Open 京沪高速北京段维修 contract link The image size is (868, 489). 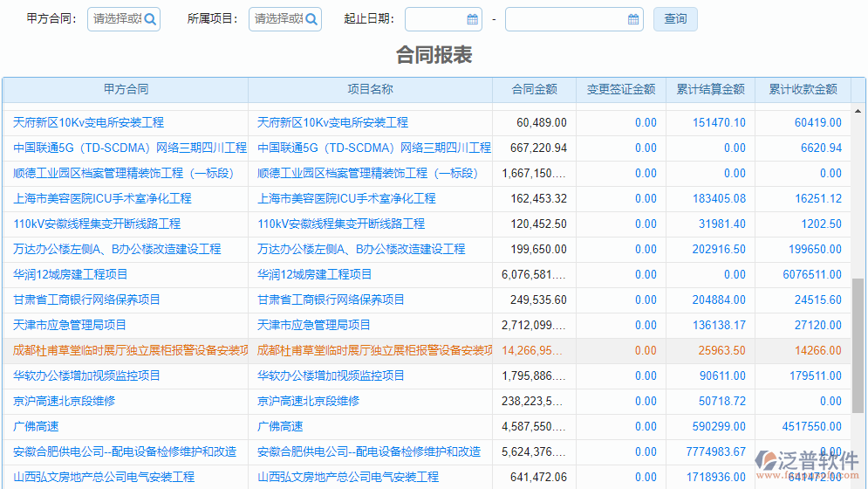65,402
